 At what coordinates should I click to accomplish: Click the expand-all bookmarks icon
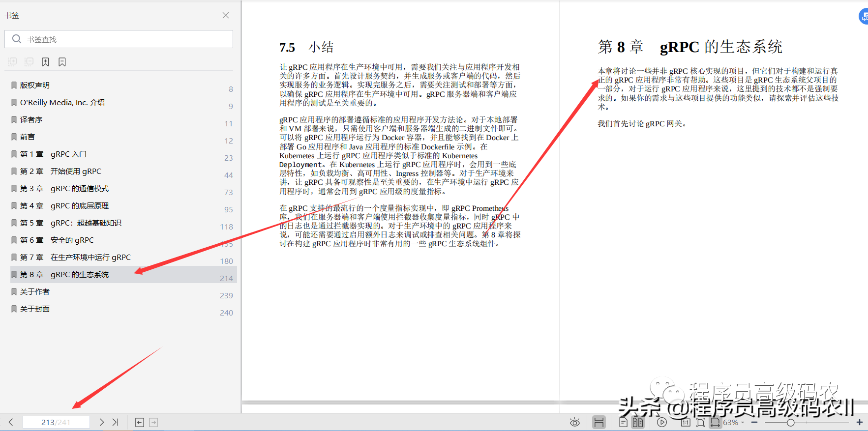click(13, 61)
